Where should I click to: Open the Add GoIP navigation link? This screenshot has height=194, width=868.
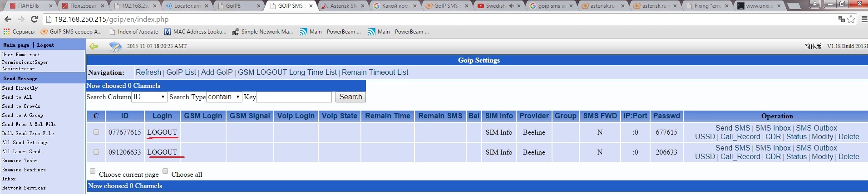pos(217,73)
